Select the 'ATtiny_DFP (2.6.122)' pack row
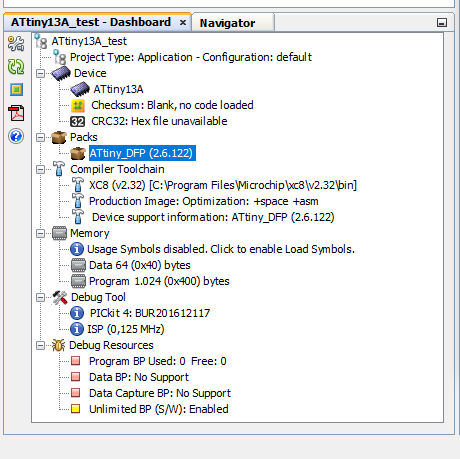Image resolution: width=460 pixels, height=459 pixels. [x=142, y=153]
